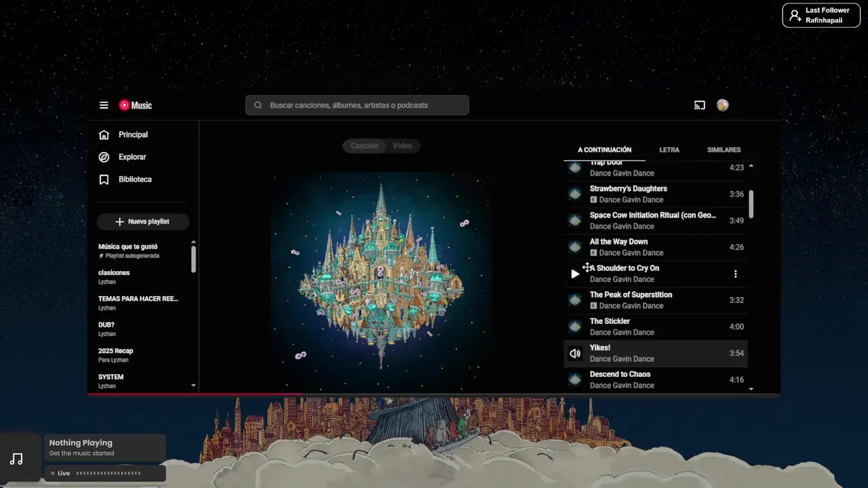Click Descend to Chaos album thumbnail
The height and width of the screenshot is (488, 868).
575,380
